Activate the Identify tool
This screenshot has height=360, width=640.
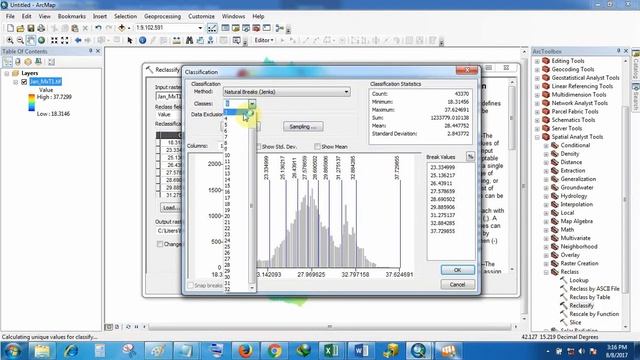(142, 40)
